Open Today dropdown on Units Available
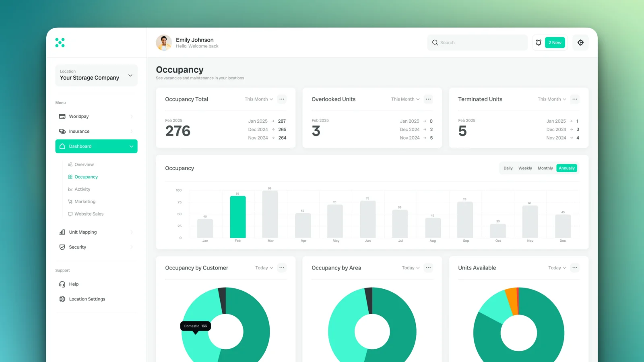The width and height of the screenshot is (644, 362). tap(557, 268)
